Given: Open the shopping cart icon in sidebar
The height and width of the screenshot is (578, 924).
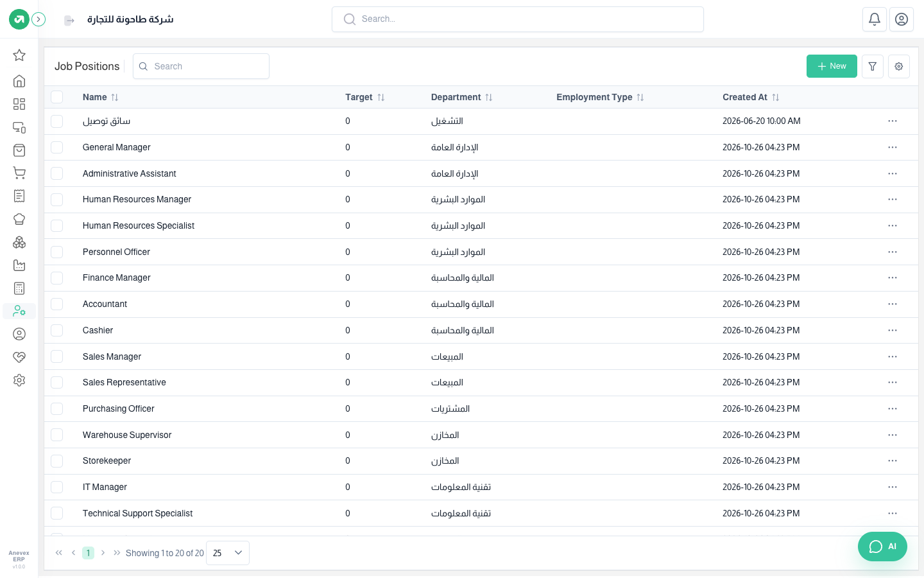Looking at the screenshot, I should (19, 173).
